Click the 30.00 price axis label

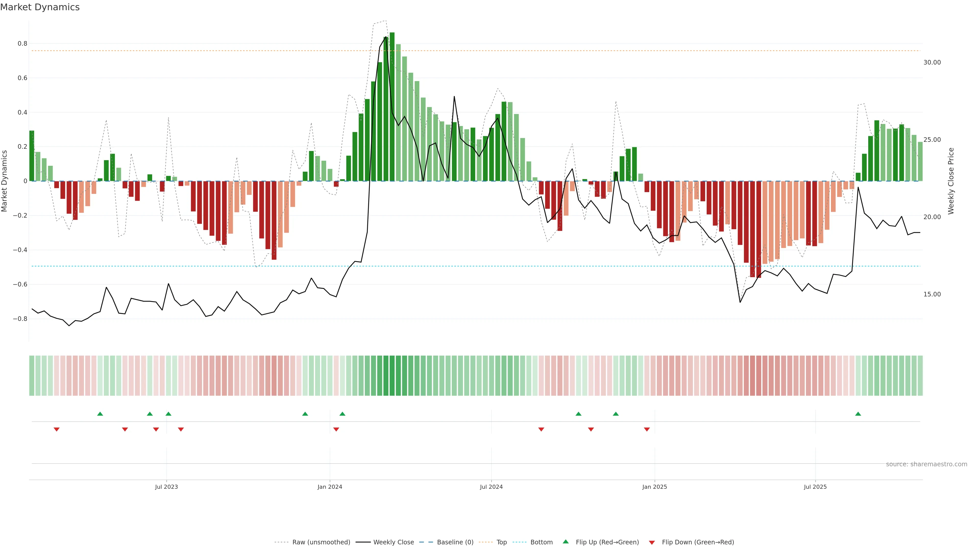point(932,62)
